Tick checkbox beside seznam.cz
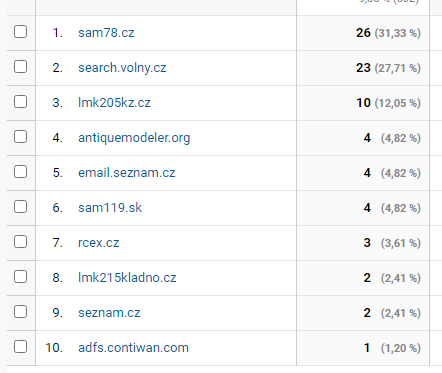The image size is (442, 373). (20, 312)
